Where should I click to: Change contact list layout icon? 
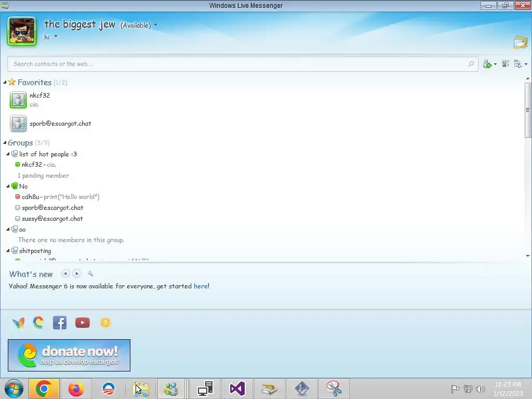(506, 64)
